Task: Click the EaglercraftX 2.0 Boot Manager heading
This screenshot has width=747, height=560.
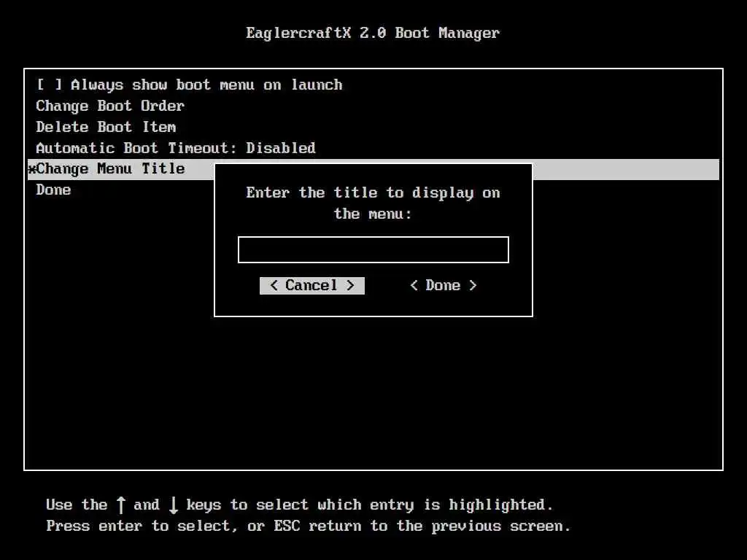Action: (373, 33)
